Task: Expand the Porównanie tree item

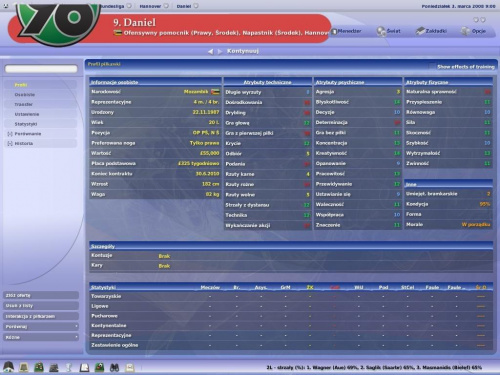Action: pyautogui.click(x=10, y=134)
